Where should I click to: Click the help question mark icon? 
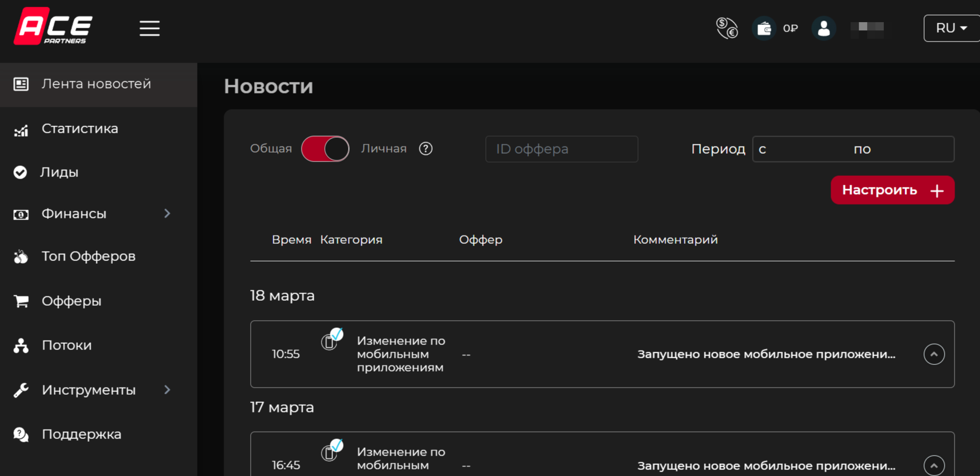(426, 149)
